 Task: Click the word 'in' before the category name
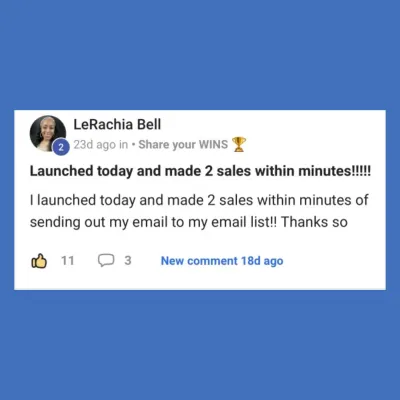123,145
